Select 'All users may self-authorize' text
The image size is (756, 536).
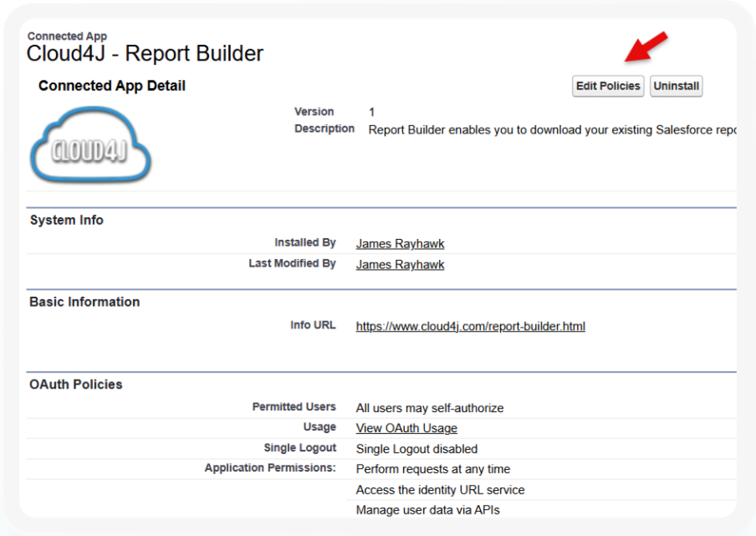(x=430, y=408)
